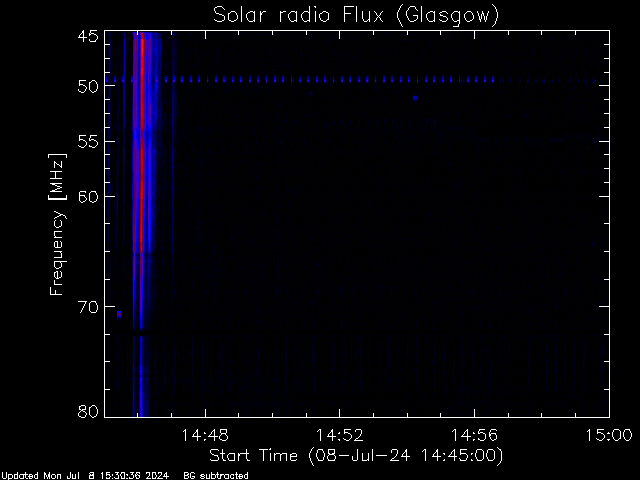Click the "14:52" time tick label
Image resolution: width=640 pixels, height=480 pixels.
(x=340, y=436)
